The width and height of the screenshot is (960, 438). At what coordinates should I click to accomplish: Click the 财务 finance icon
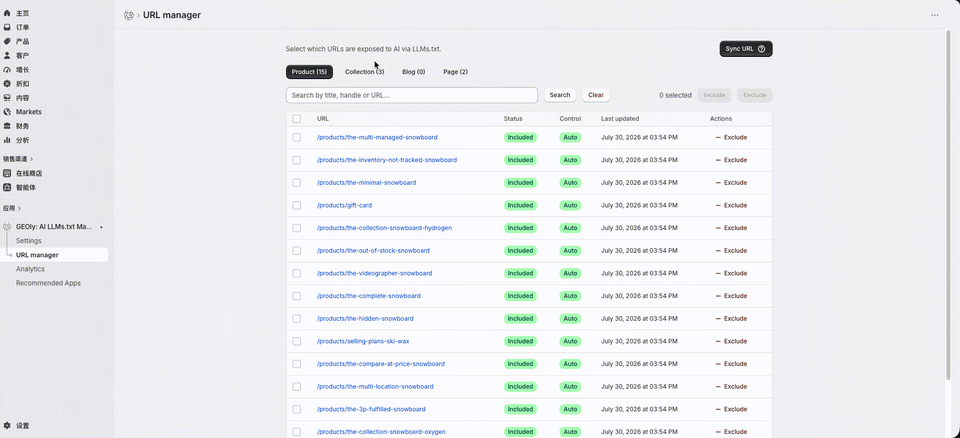click(x=7, y=126)
